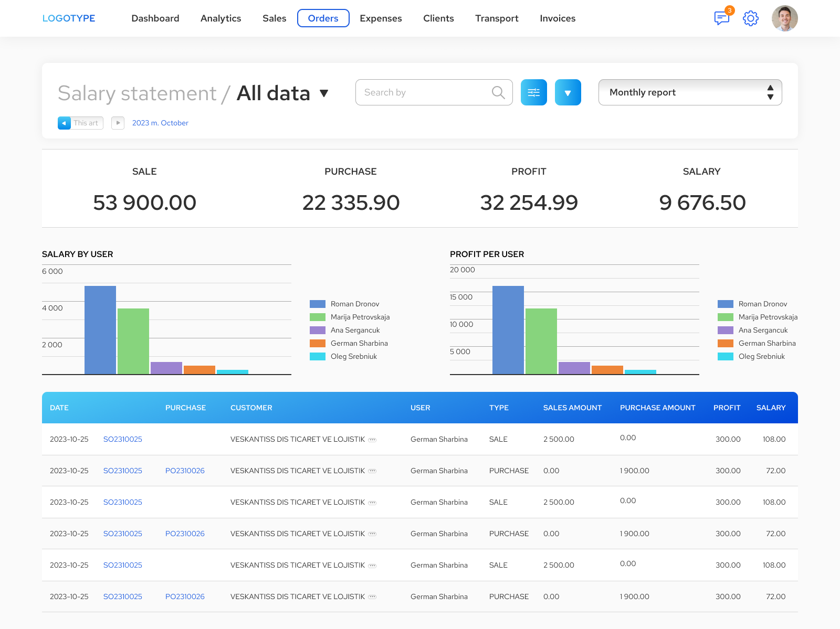Switch to the Sales menu item
Screen dimensions: 840x629
click(x=275, y=18)
